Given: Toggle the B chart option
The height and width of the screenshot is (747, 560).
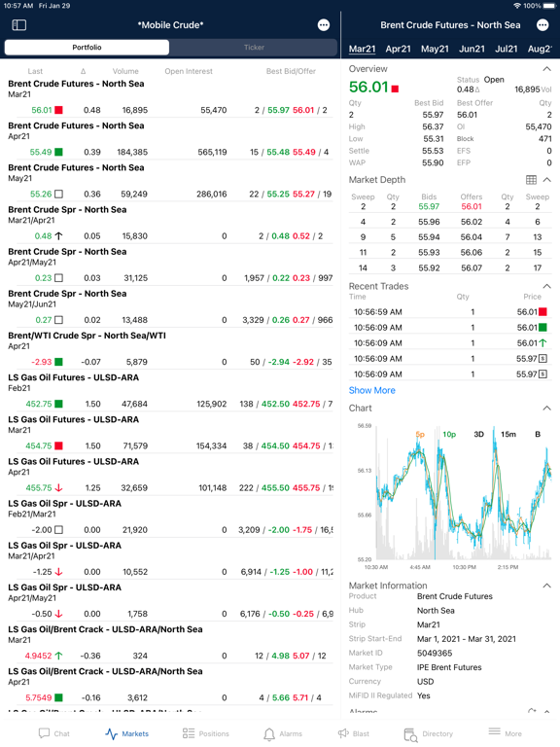Looking at the screenshot, I should click(538, 434).
